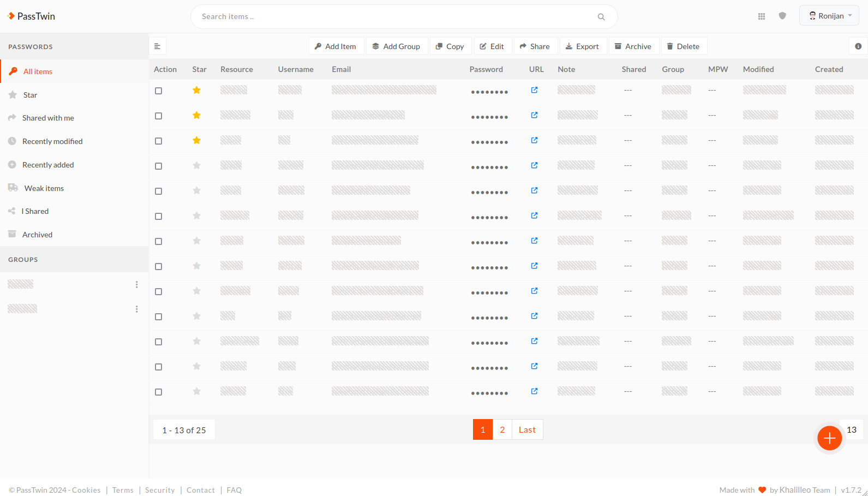Screen dimensions: 868x496
Task: Select the second group in the Groups list
Action: [22, 308]
